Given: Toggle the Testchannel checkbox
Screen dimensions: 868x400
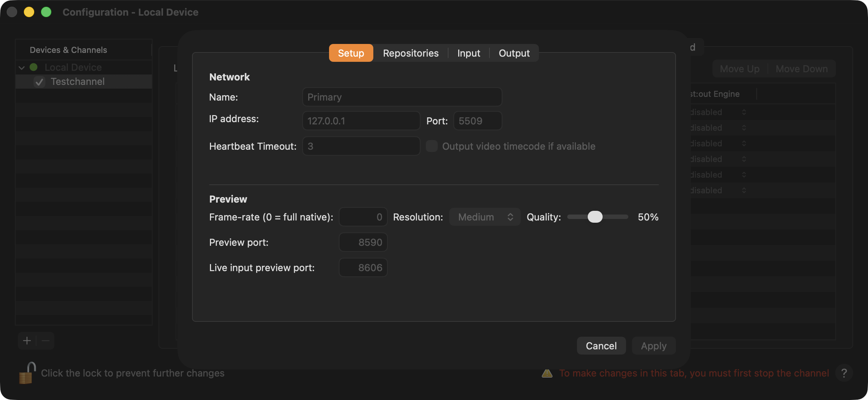Looking at the screenshot, I should click(x=39, y=82).
